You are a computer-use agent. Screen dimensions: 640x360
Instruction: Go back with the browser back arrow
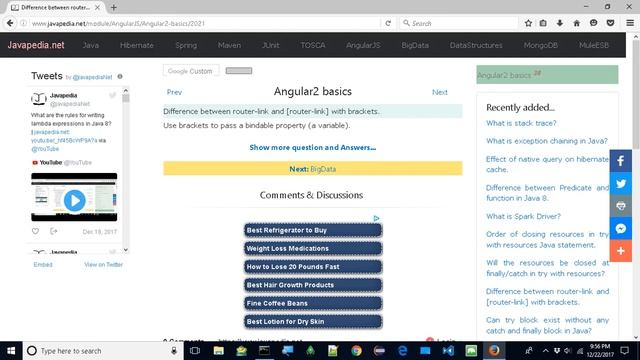(10, 23)
